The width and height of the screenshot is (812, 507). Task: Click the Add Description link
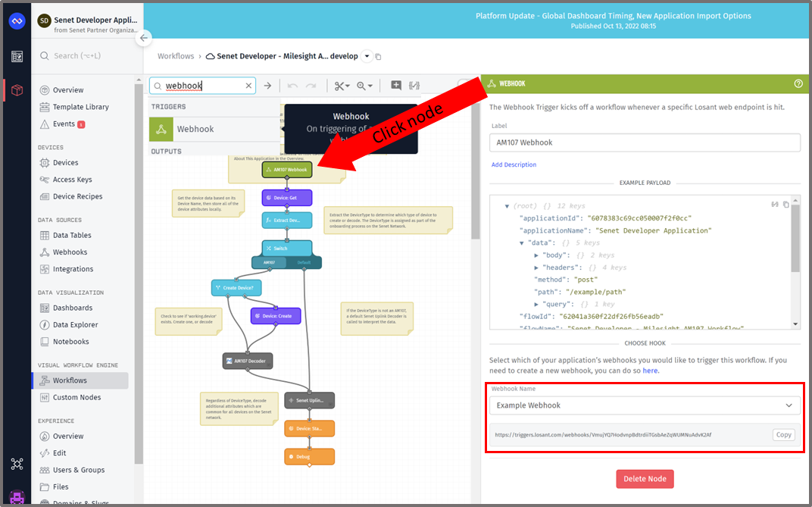514,164
